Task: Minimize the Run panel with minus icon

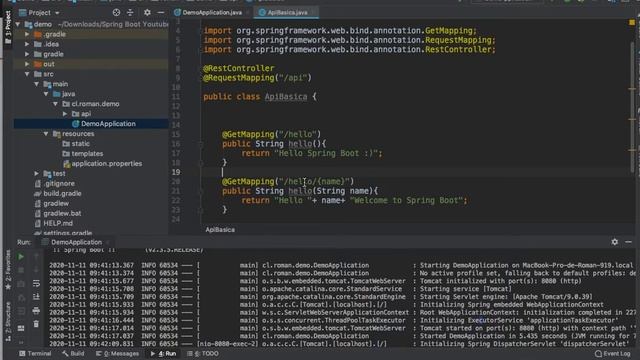Action: (629, 242)
